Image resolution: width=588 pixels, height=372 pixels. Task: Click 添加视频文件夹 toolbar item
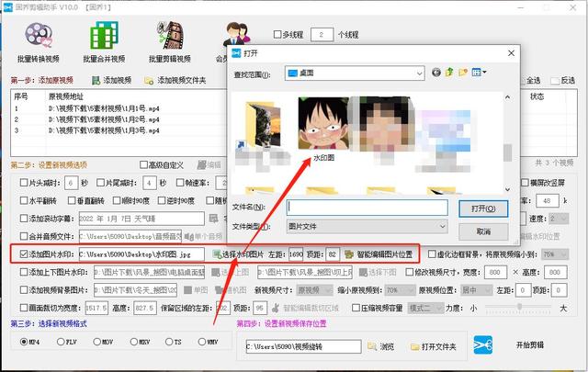[175, 80]
